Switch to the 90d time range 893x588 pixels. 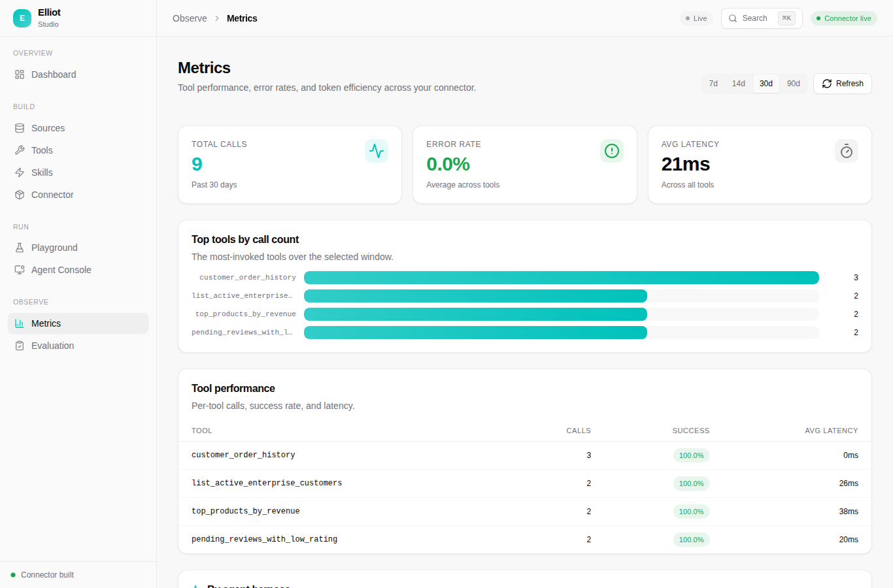coord(794,84)
